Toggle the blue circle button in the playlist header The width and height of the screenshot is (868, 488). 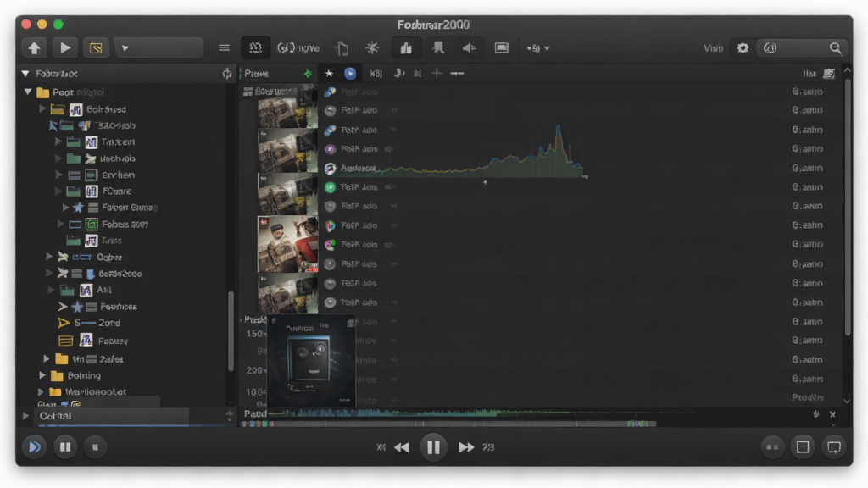point(350,73)
